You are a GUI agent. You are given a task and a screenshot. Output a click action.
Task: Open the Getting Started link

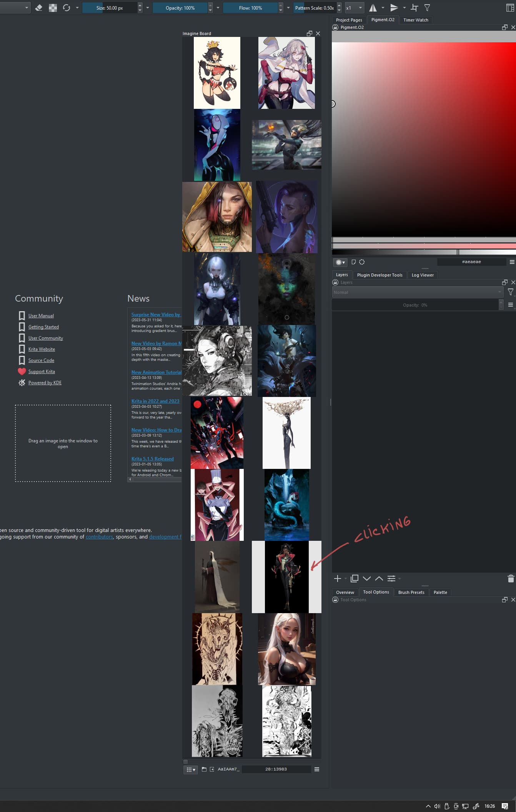click(43, 327)
